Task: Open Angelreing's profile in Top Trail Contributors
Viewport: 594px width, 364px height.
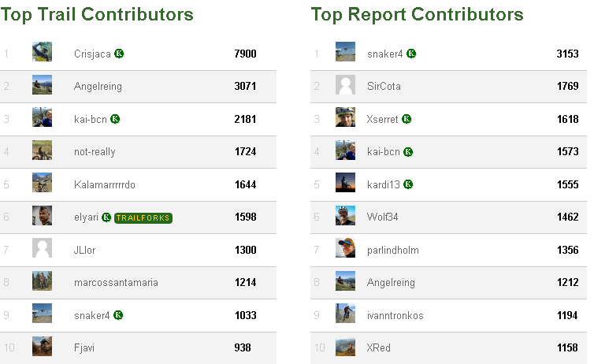Action: pyautogui.click(x=98, y=87)
